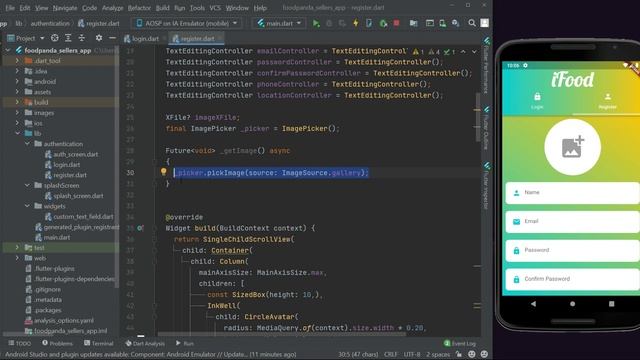Collapse the widgets folder
The height and width of the screenshot is (360, 640).
point(27,206)
